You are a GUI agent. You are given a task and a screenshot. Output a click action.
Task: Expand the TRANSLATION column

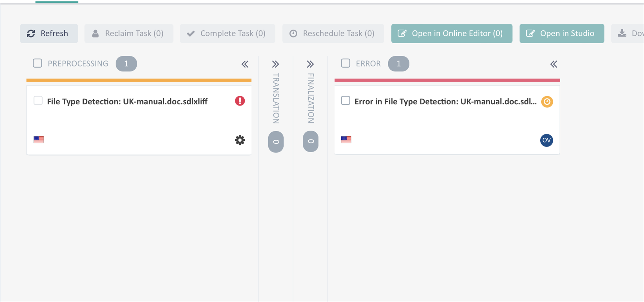[x=275, y=64]
